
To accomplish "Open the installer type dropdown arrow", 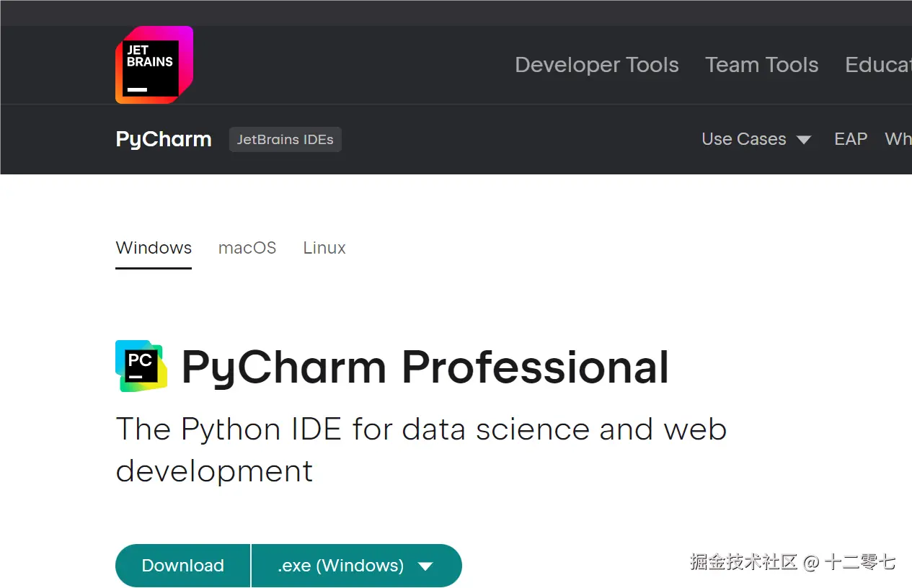I will coord(425,566).
